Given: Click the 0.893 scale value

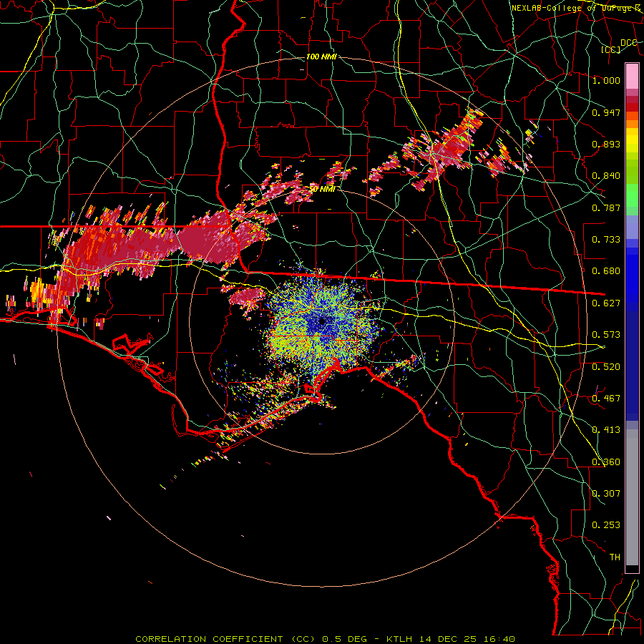Looking at the screenshot, I should [606, 144].
